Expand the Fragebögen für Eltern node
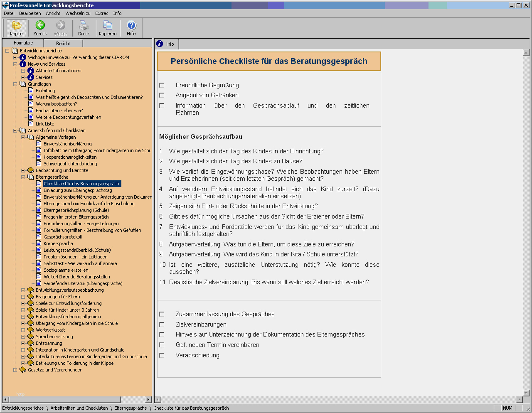 click(x=23, y=297)
